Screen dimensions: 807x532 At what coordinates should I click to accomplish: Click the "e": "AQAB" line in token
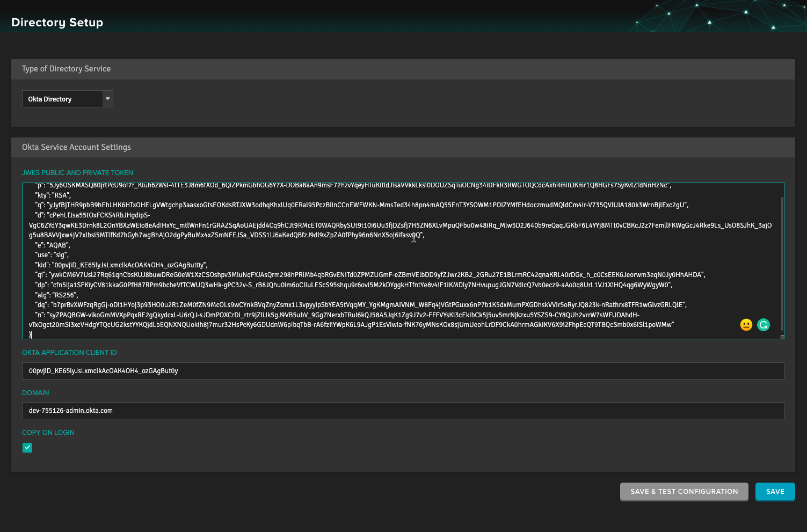(x=52, y=245)
